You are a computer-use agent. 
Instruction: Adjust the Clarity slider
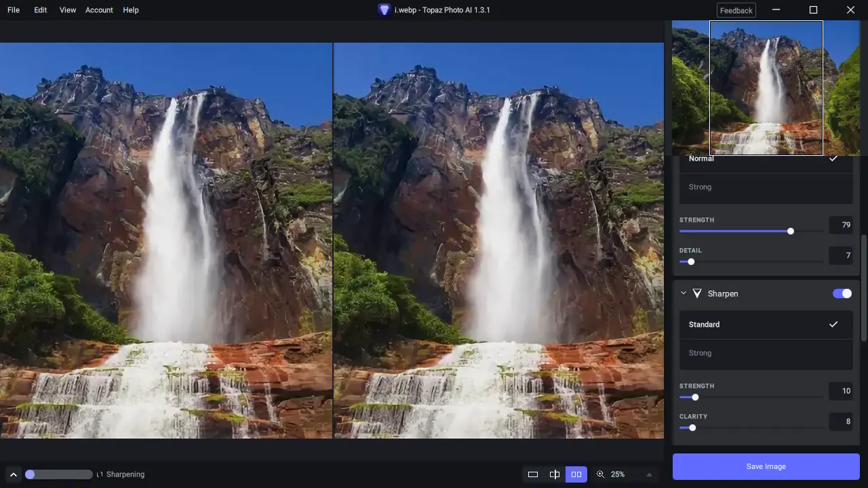pos(751,428)
